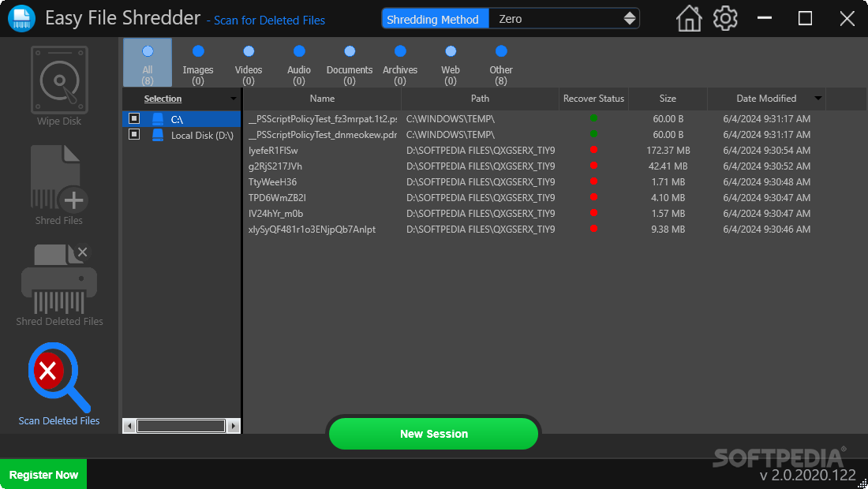Open the Shredding Method Zero dropdown
The image size is (868, 489).
(564, 19)
